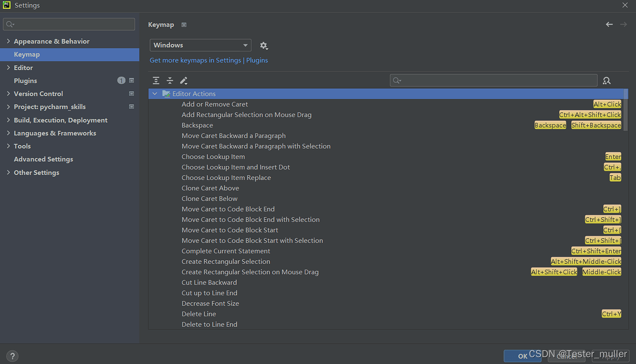This screenshot has height=364, width=636.
Task: Click the Expand All icon in keymap toolbar
Action: pos(156,81)
